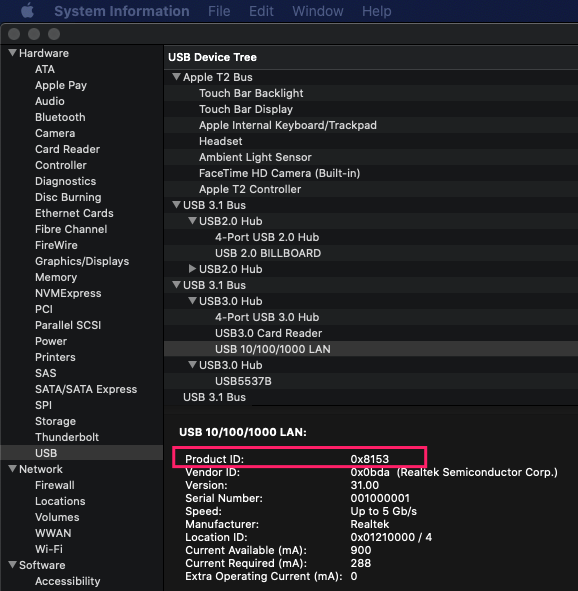Screen dimensions: 578x591
Task: Select Apple Pay in the sidebar
Action: [x=61, y=85]
